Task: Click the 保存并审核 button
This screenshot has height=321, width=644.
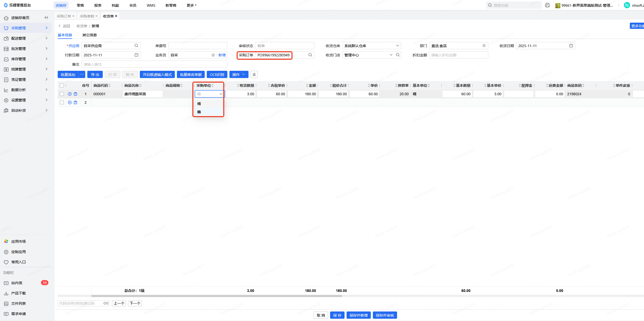Action: 385,315
